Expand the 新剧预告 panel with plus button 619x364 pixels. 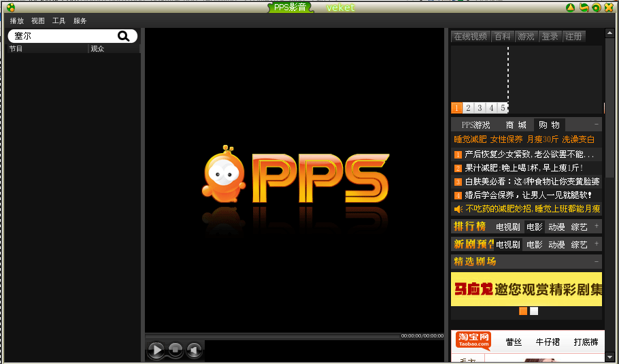(597, 244)
